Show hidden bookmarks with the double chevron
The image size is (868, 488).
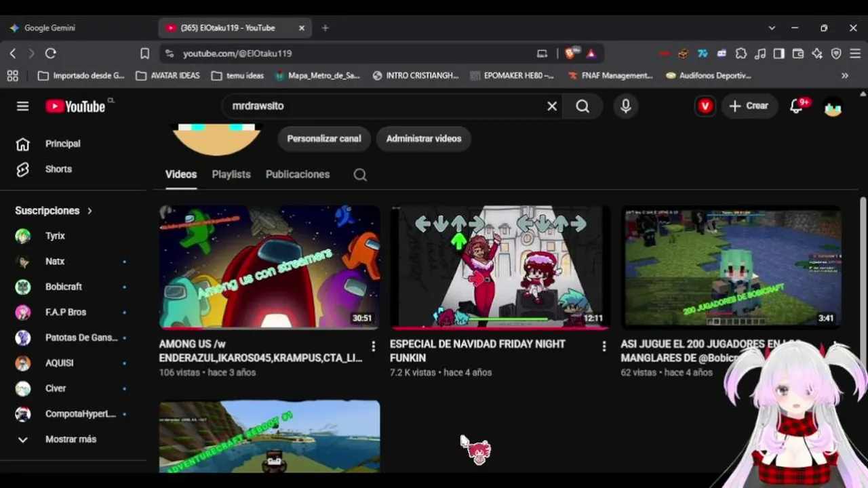tap(845, 76)
